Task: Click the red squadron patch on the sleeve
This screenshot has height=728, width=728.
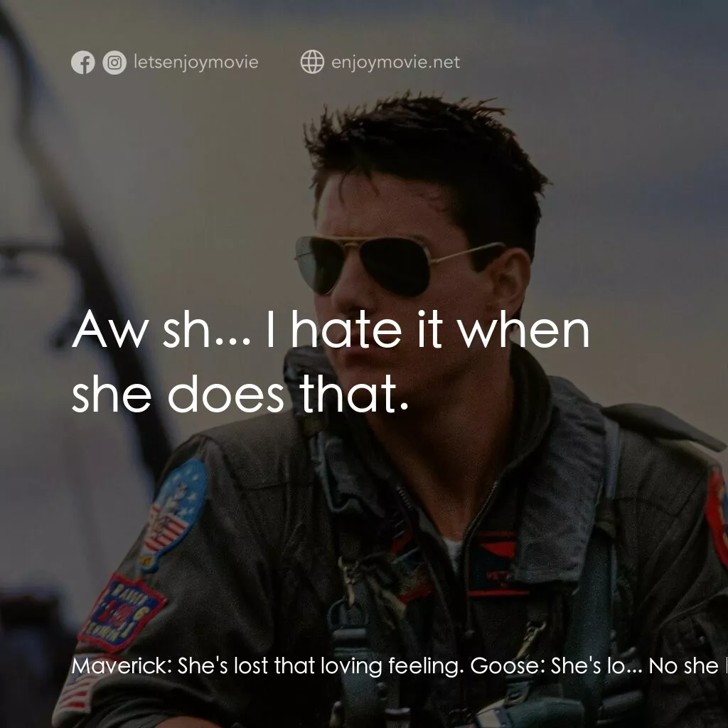Action: [123, 611]
